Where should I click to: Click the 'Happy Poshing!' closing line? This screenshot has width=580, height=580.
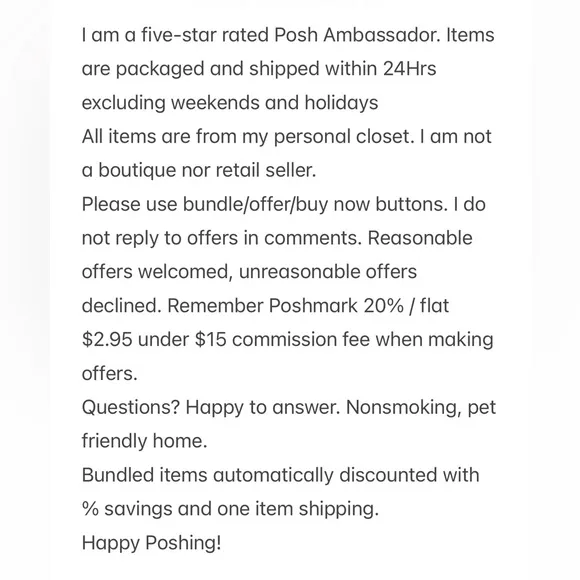tap(151, 543)
